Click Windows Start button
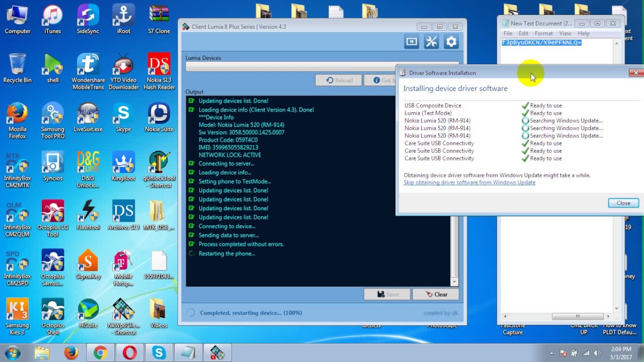The width and height of the screenshot is (644, 362). [x=12, y=352]
